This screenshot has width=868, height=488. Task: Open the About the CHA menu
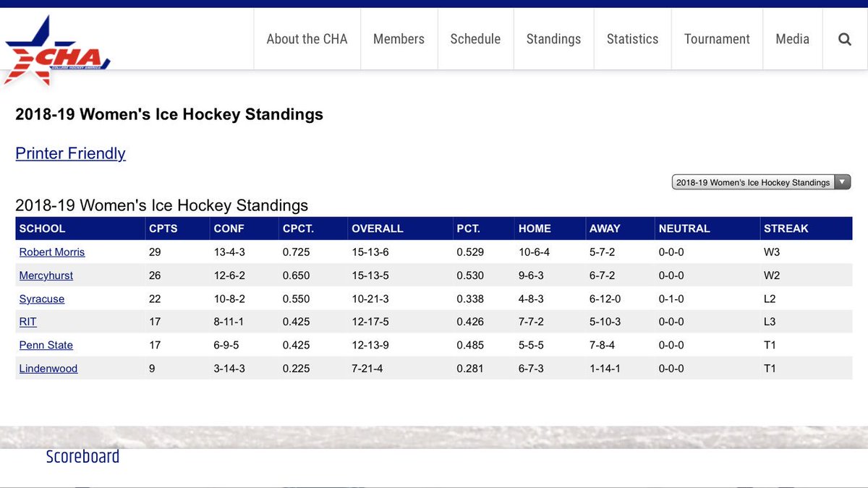pos(307,39)
